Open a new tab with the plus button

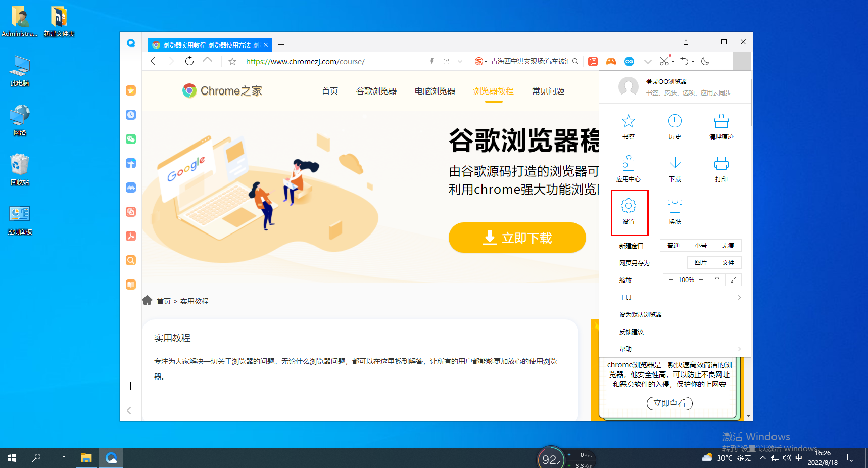pyautogui.click(x=281, y=45)
